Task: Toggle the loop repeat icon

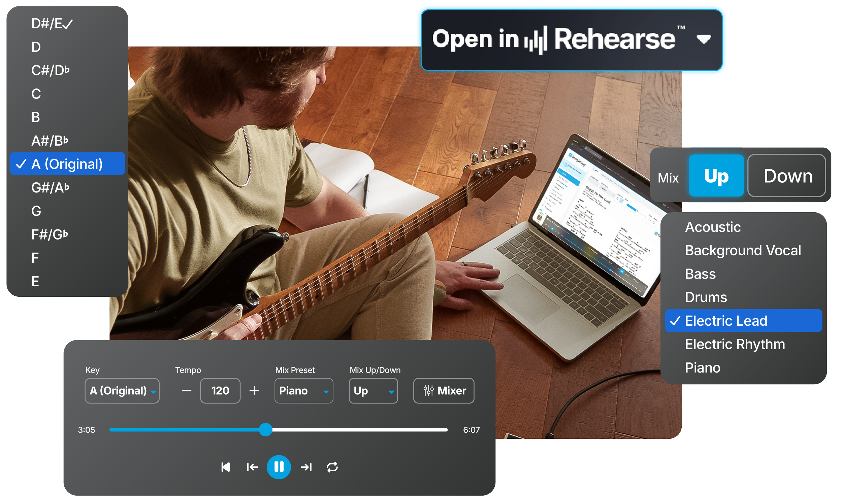Action: (x=332, y=467)
